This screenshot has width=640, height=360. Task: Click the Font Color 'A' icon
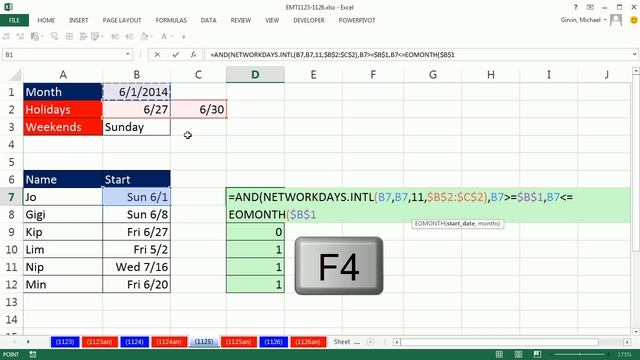(x=164, y=36)
